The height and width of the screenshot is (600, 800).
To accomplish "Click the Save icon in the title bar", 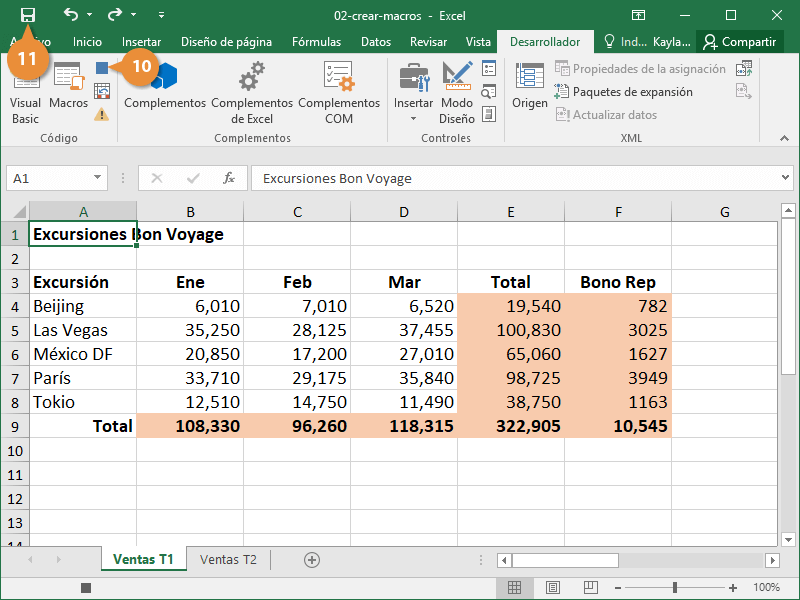I will pos(28,15).
